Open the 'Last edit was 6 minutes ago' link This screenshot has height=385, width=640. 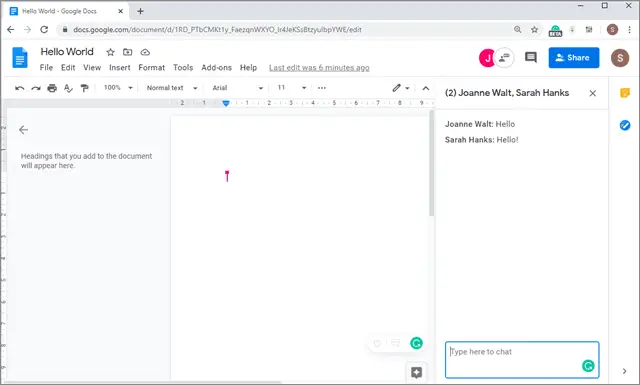pyautogui.click(x=319, y=68)
